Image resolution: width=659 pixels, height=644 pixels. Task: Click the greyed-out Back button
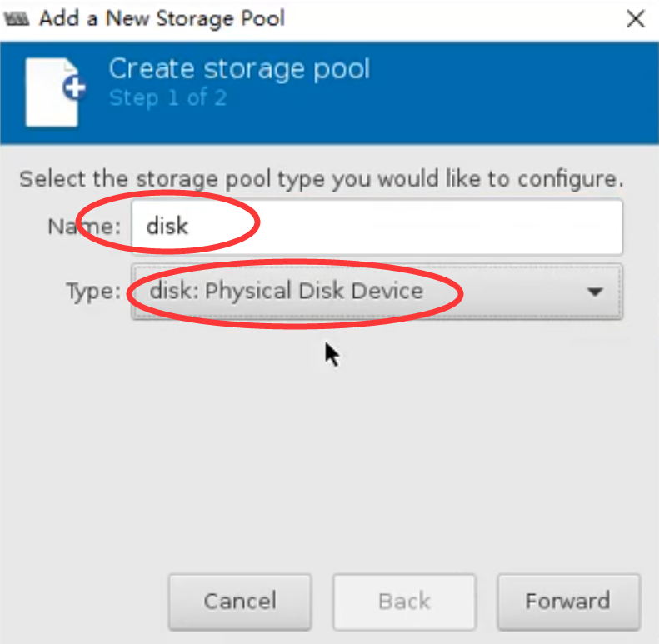(x=404, y=602)
